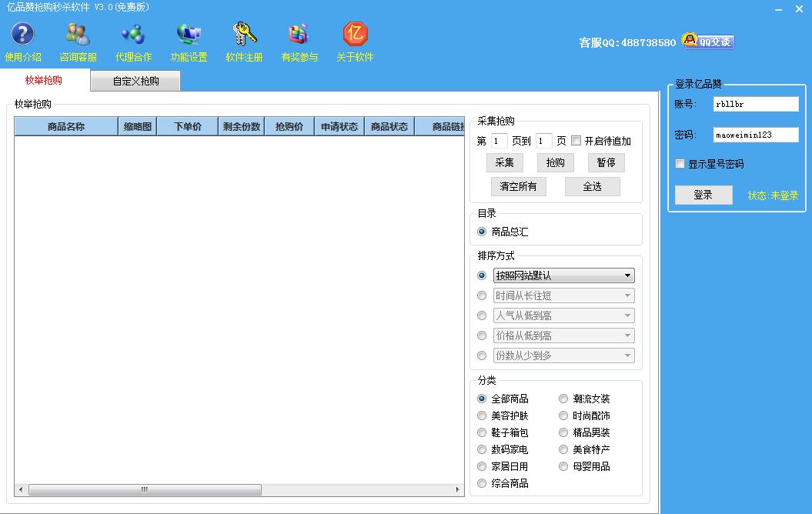Click the product list horizontal scrollbar thumb
812x514 pixels.
pyautogui.click(x=145, y=489)
